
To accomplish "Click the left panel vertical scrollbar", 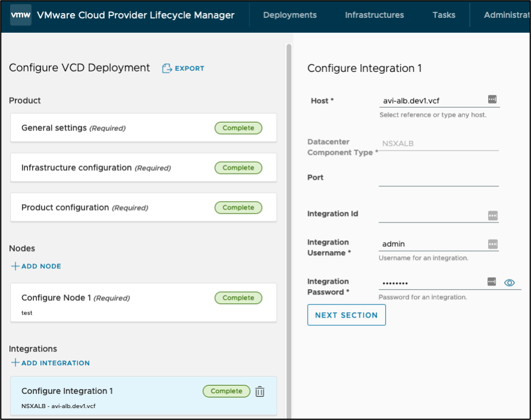I will click(289, 178).
